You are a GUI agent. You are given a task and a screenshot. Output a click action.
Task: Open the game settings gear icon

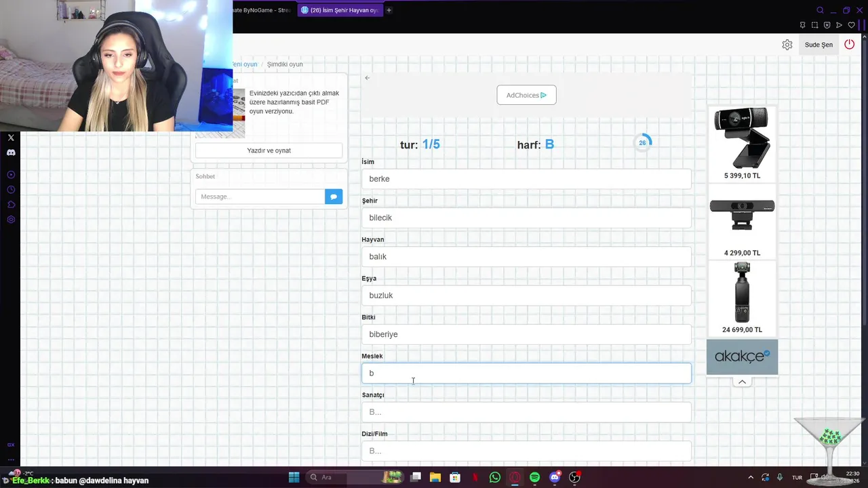787,45
